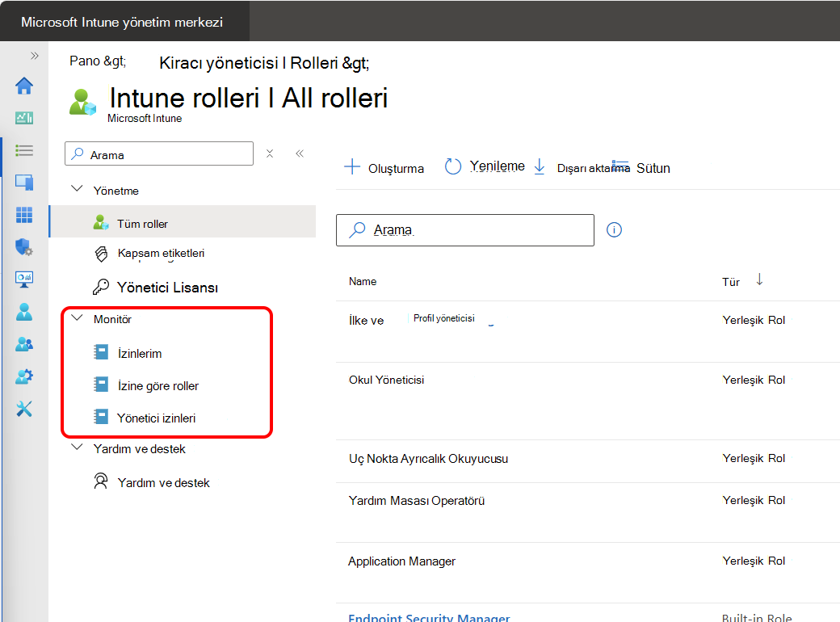The width and height of the screenshot is (840, 622).
Task: Sort by the Tür column header
Action: click(x=731, y=282)
